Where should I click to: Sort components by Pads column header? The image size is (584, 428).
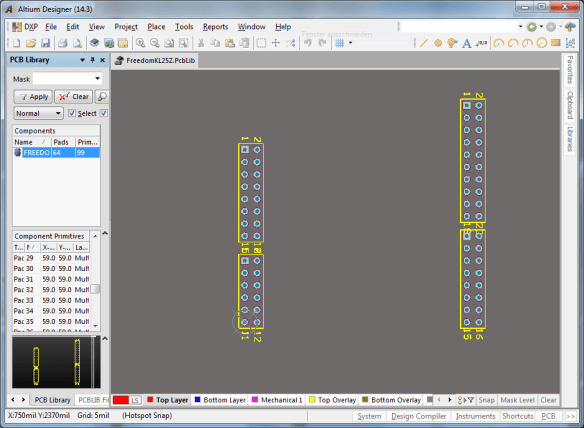click(x=63, y=142)
